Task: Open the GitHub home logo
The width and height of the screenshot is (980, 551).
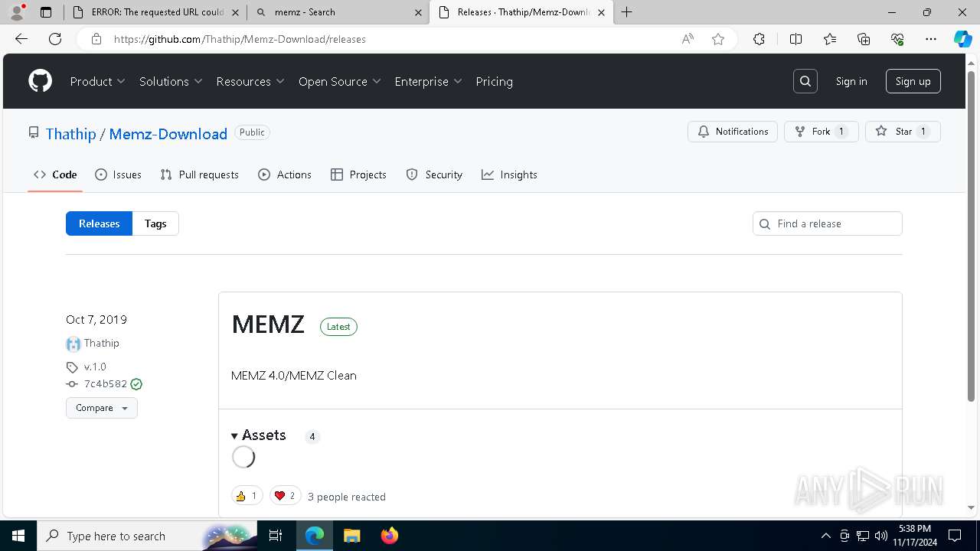Action: (x=41, y=81)
